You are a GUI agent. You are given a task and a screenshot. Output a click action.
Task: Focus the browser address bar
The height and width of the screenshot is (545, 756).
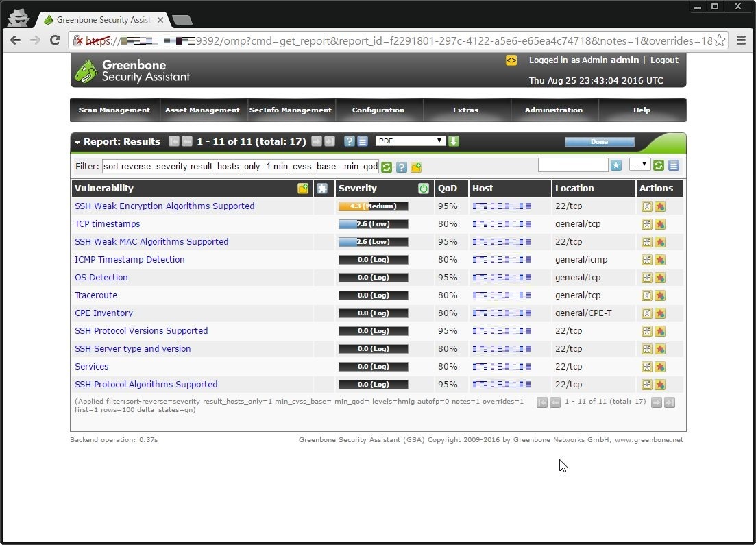click(398, 40)
